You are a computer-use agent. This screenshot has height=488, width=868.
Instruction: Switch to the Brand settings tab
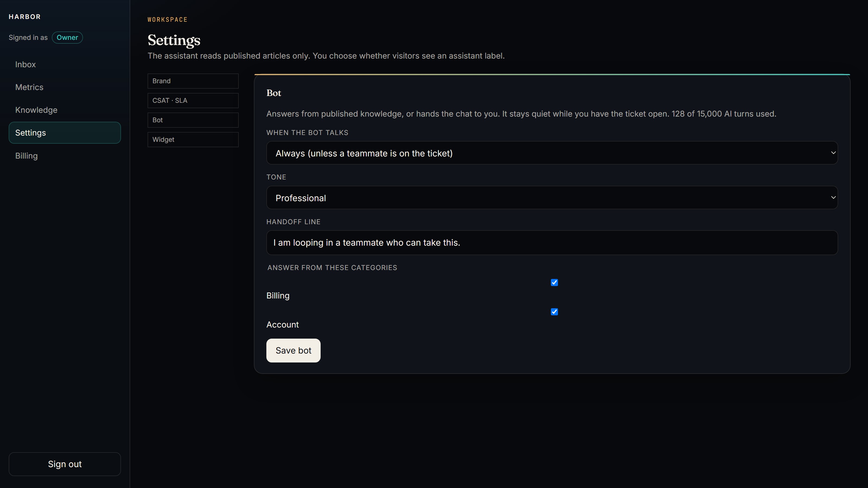click(193, 81)
